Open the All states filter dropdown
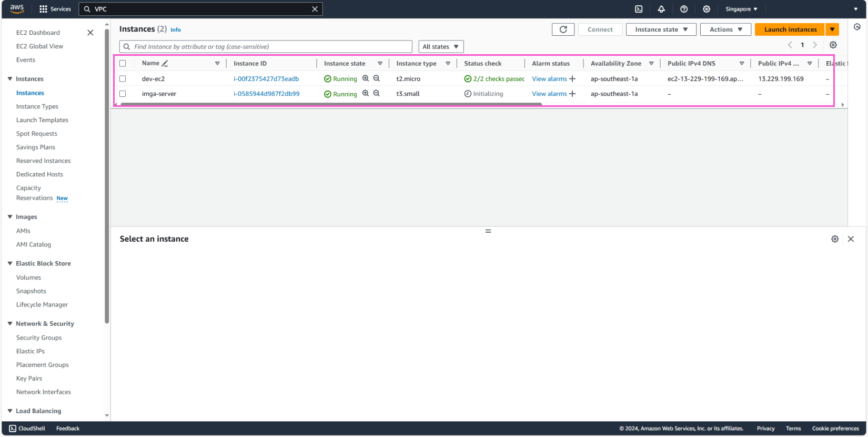Image resolution: width=868 pixels, height=437 pixels. [x=441, y=46]
